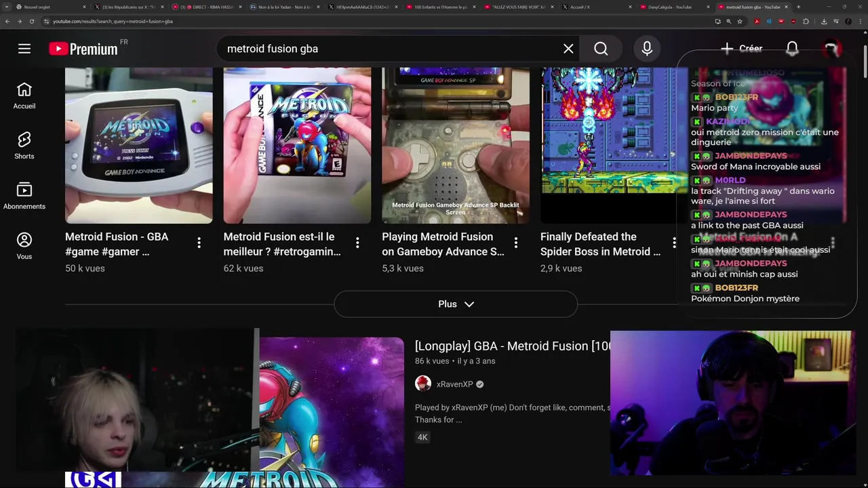The height and width of the screenshot is (488, 868).
Task: Open 'Metroid Fusion - GBA #game #gamer' title
Action: pos(117,244)
